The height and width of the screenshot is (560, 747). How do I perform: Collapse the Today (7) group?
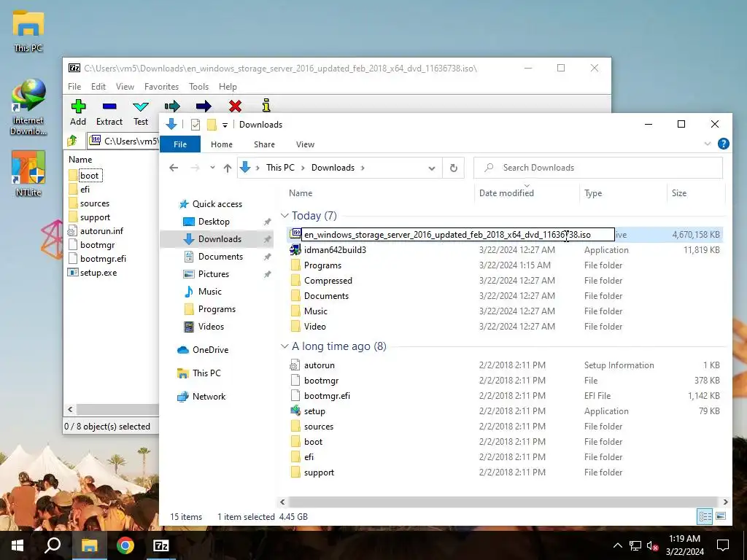pos(285,216)
